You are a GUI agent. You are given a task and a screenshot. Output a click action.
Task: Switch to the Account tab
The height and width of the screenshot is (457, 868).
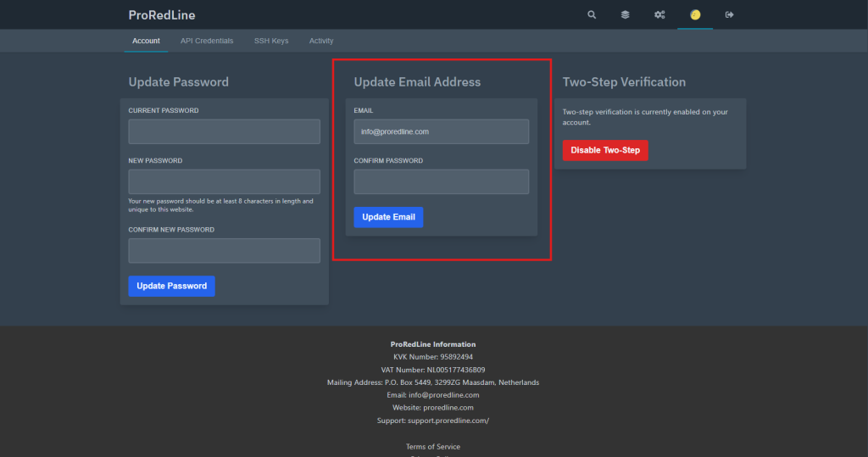tap(146, 41)
